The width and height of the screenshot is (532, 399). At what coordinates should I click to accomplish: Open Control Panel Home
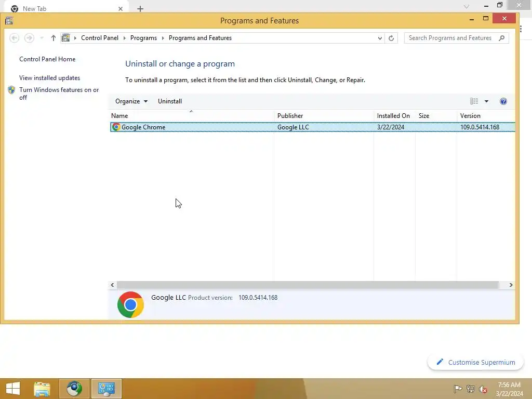click(47, 59)
